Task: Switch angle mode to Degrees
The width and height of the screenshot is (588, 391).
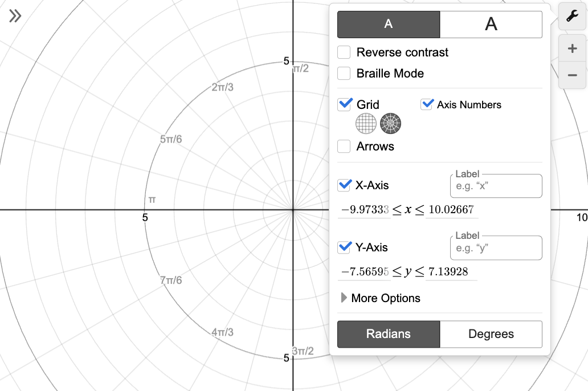Action: (491, 334)
